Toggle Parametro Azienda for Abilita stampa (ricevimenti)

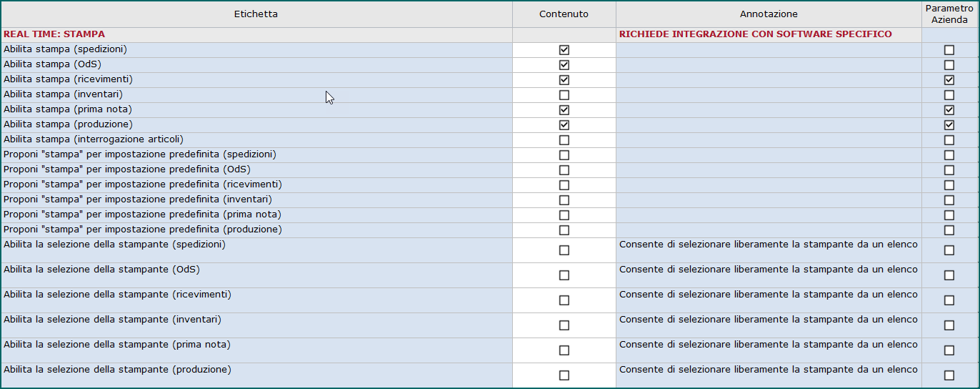tap(949, 80)
